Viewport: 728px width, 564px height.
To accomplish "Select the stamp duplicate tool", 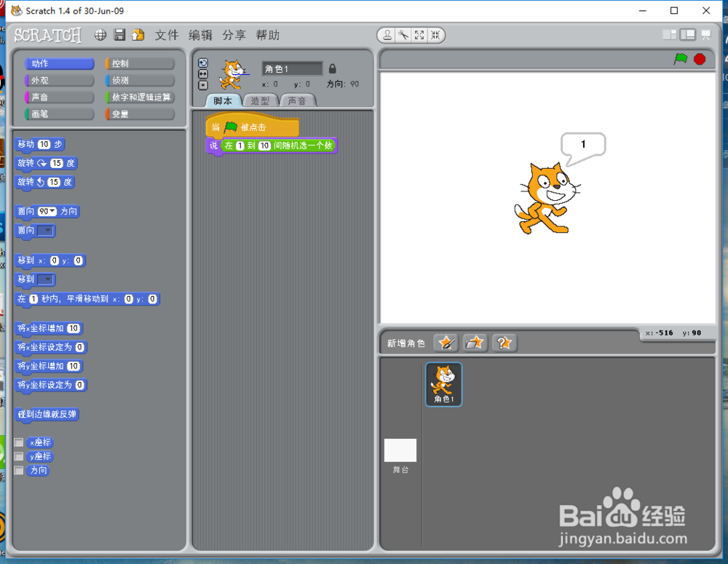I will tap(388, 35).
